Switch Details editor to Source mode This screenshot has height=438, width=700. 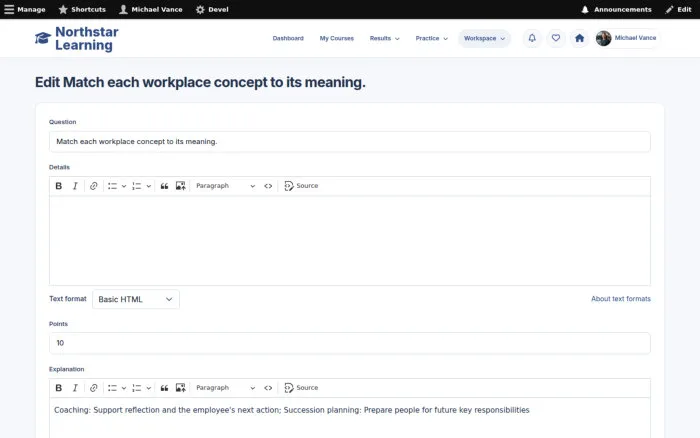(x=301, y=186)
